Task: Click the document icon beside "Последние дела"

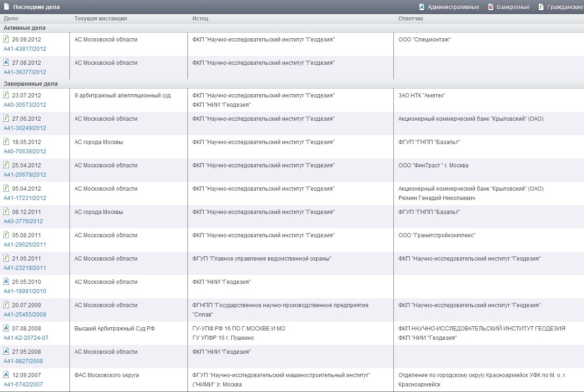Action: tap(7, 7)
